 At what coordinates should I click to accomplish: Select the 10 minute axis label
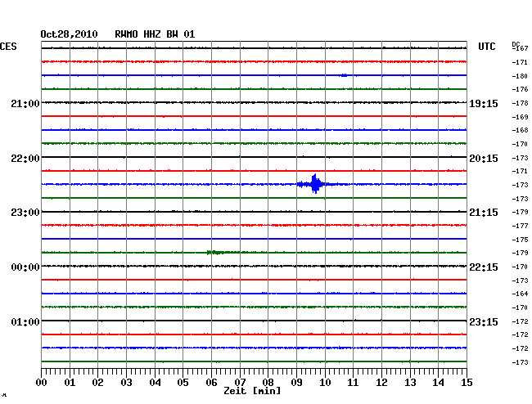click(325, 383)
